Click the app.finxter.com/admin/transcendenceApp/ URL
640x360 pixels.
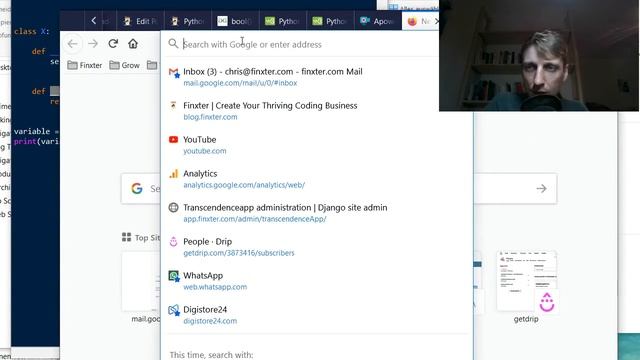(255, 219)
